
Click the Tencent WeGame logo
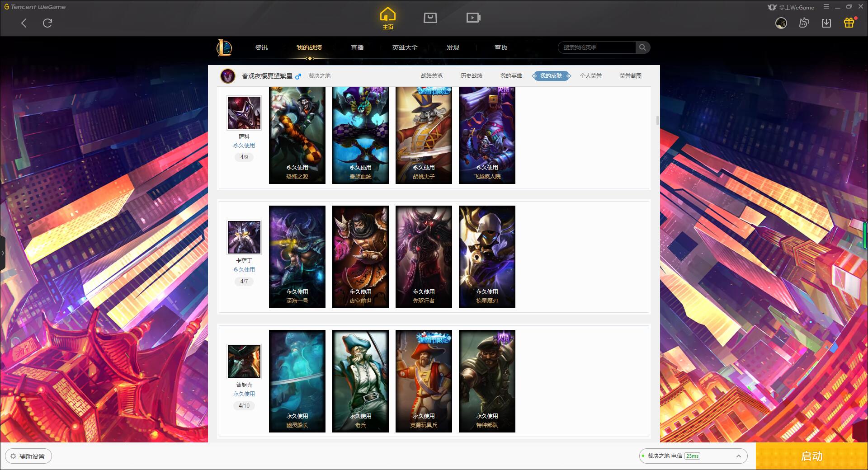pos(35,7)
